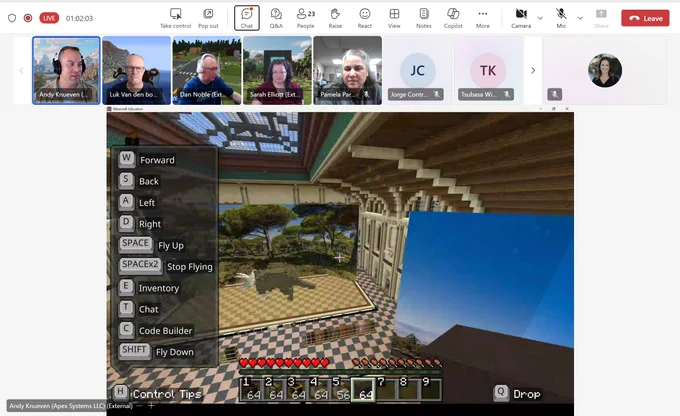The height and width of the screenshot is (416, 680).
Task: Unmute the Mic
Action: click(x=561, y=18)
